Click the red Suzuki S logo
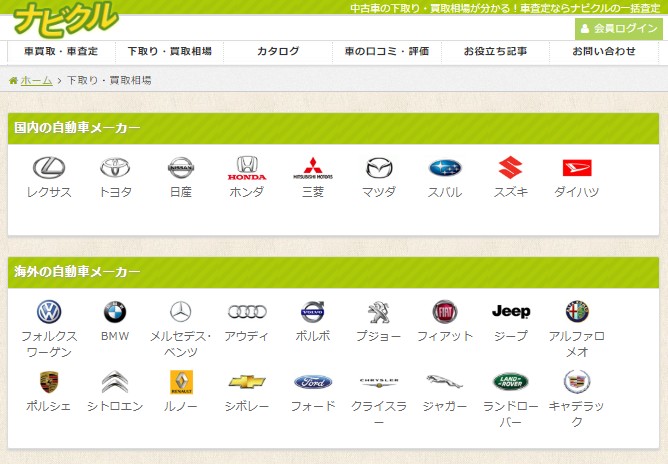Image resolution: width=668 pixels, height=464 pixels. (510, 167)
